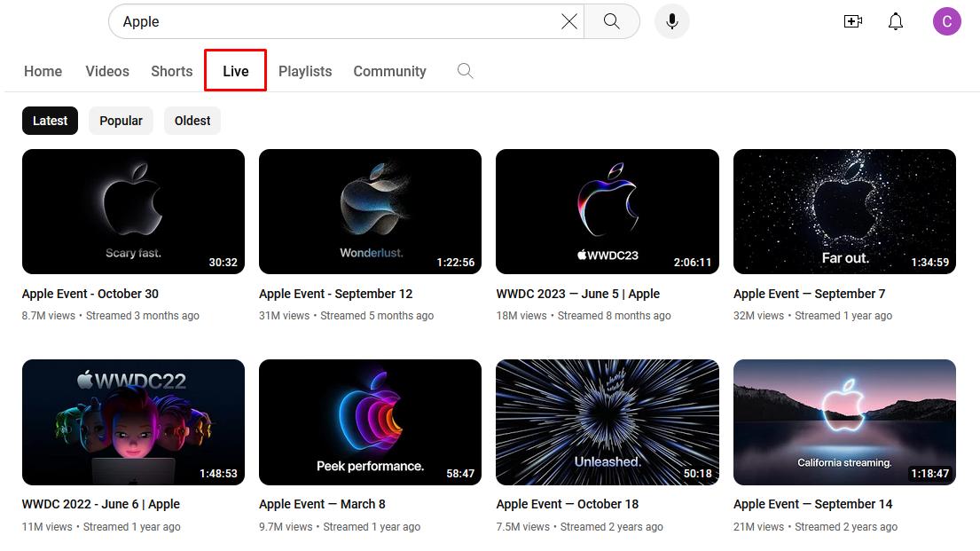
Task: Open the Wonderlust thumbnail
Action: point(370,211)
